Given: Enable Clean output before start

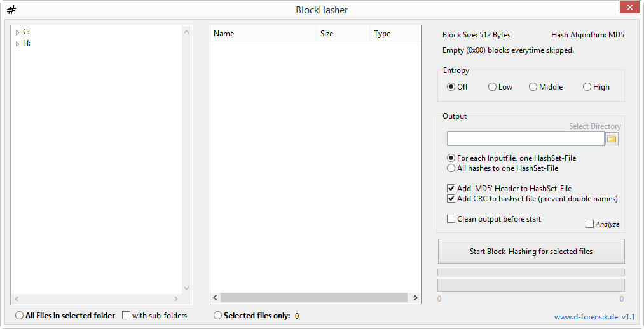Looking at the screenshot, I should tap(451, 219).
